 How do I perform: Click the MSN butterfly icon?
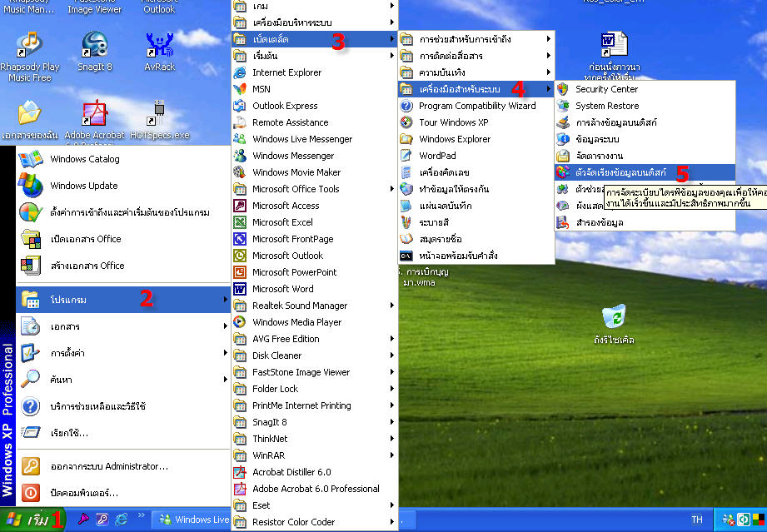click(x=240, y=89)
